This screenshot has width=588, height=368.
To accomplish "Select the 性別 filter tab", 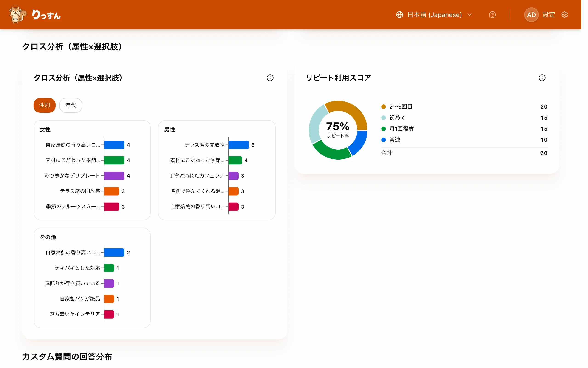I will pyautogui.click(x=45, y=105).
